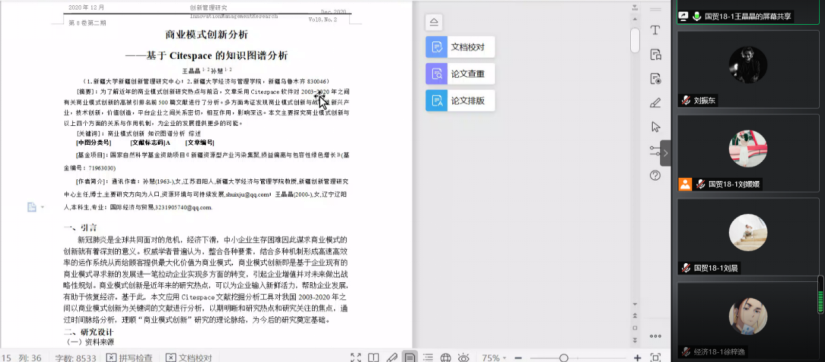
Task: Click the document vertical scrollbar thumb
Action: tap(635, 40)
